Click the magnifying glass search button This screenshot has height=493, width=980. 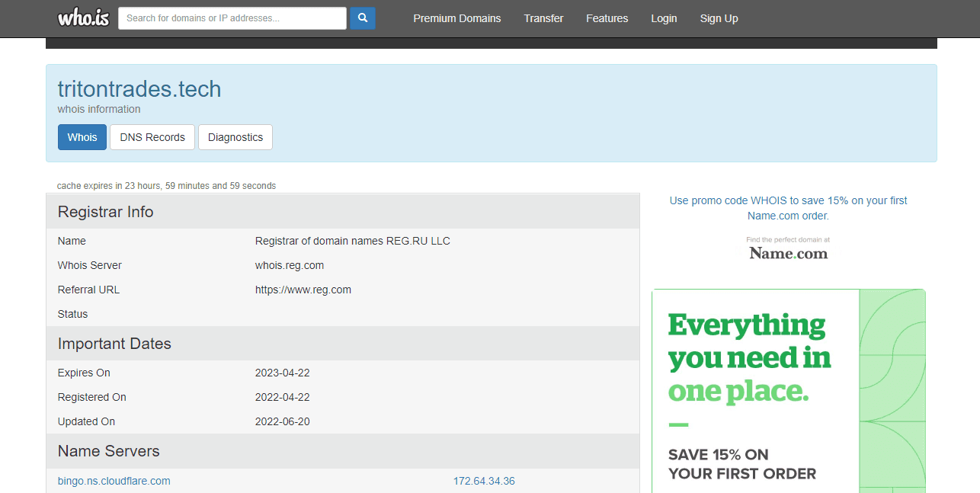pyautogui.click(x=363, y=18)
